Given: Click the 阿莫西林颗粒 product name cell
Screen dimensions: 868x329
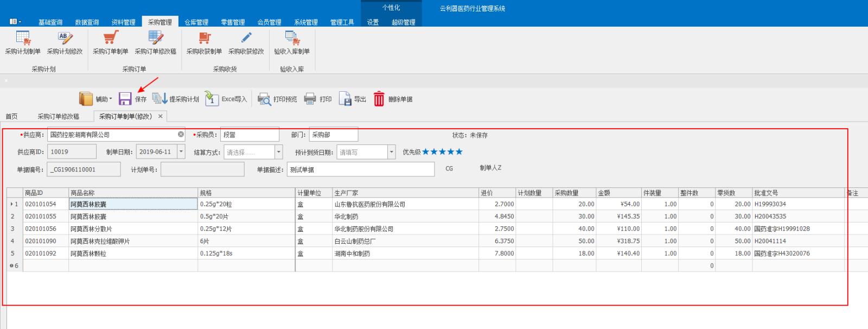Looking at the screenshot, I should point(133,254).
